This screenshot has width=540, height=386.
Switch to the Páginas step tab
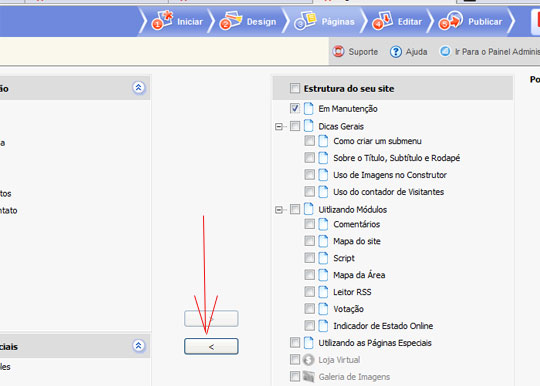(325, 21)
